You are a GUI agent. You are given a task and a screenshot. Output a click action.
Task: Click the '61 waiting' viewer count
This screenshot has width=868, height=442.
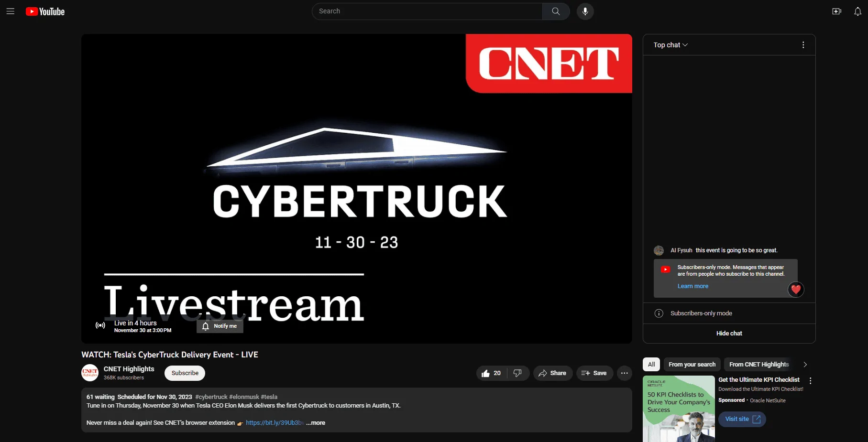100,397
